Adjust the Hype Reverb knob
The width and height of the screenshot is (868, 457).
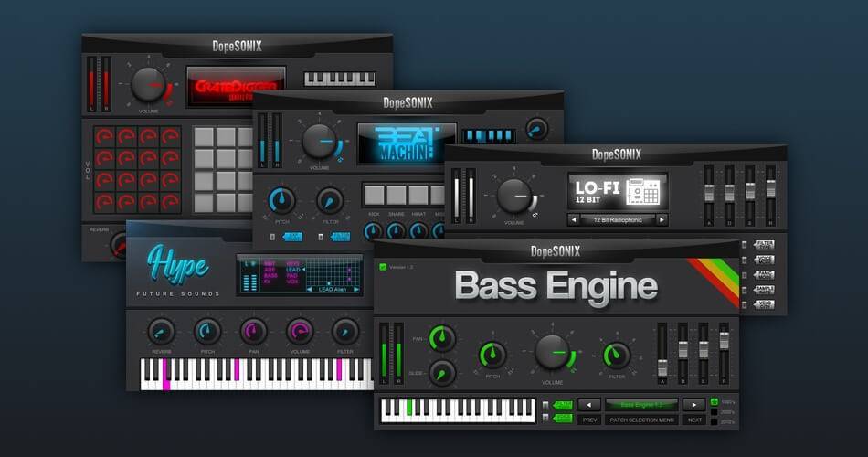point(161,332)
